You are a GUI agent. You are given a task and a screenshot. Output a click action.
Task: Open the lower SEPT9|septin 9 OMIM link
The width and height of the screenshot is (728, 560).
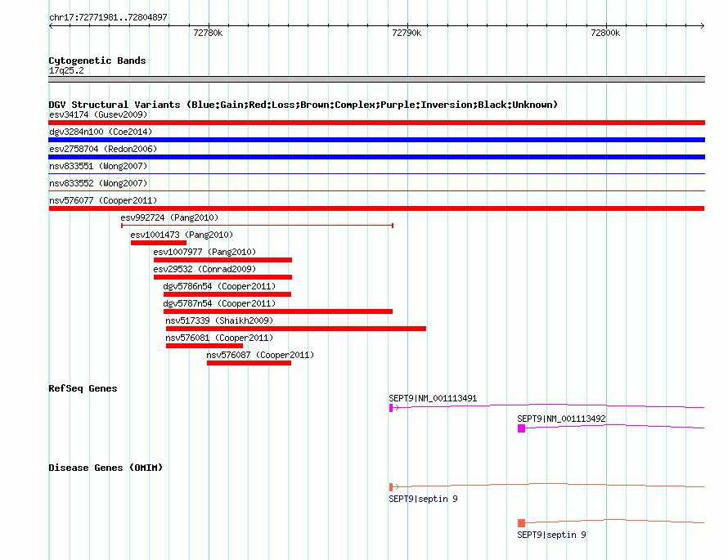(551, 535)
